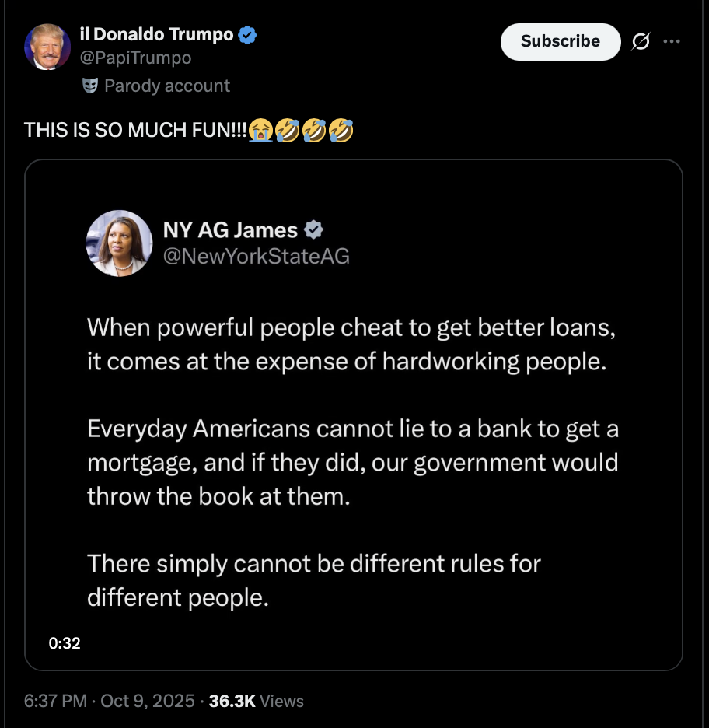Click the "When powerful people cheat" paragraph
The width and height of the screenshot is (709, 728).
click(351, 345)
